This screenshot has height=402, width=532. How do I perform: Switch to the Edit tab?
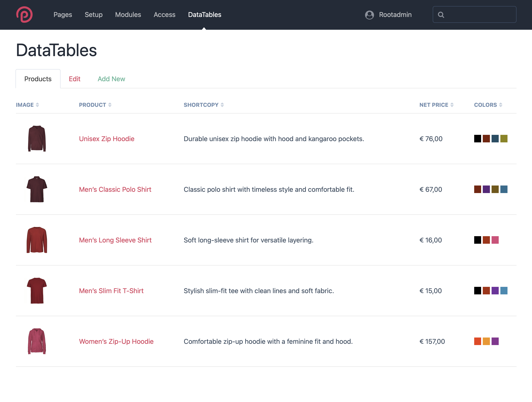(75, 79)
